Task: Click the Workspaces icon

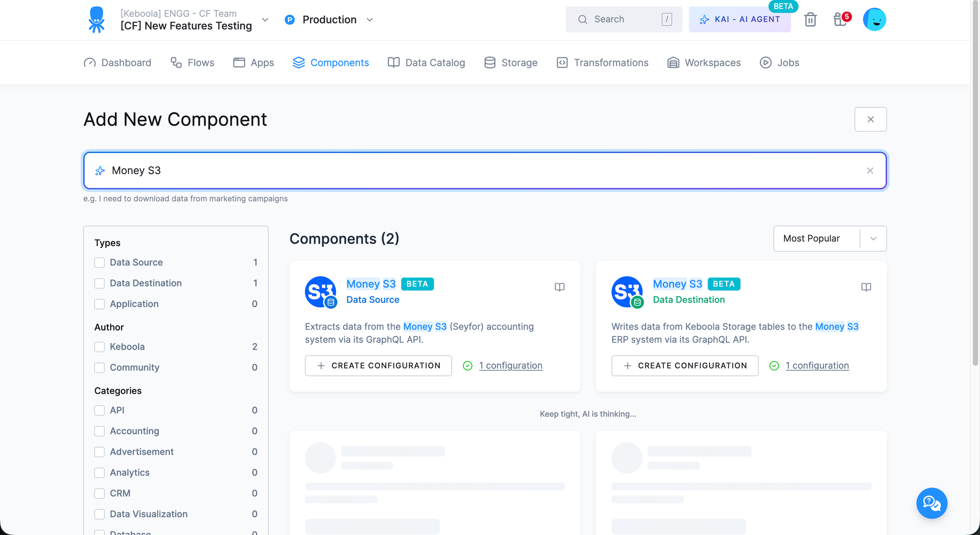Action: pos(673,63)
